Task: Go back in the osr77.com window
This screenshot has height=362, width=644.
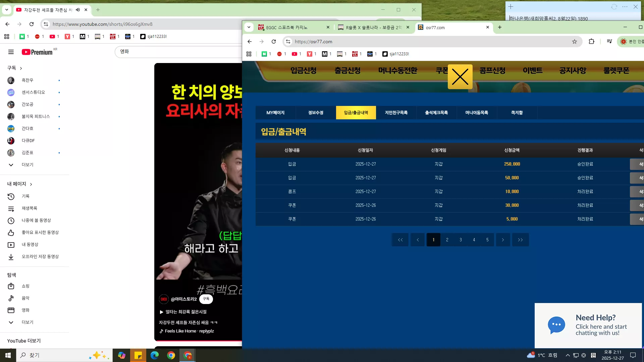Action: 250,42
